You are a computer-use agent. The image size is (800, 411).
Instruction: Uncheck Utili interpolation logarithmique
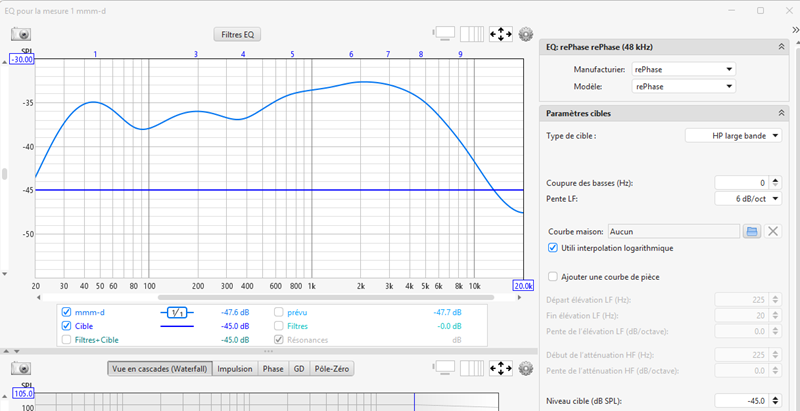(552, 248)
